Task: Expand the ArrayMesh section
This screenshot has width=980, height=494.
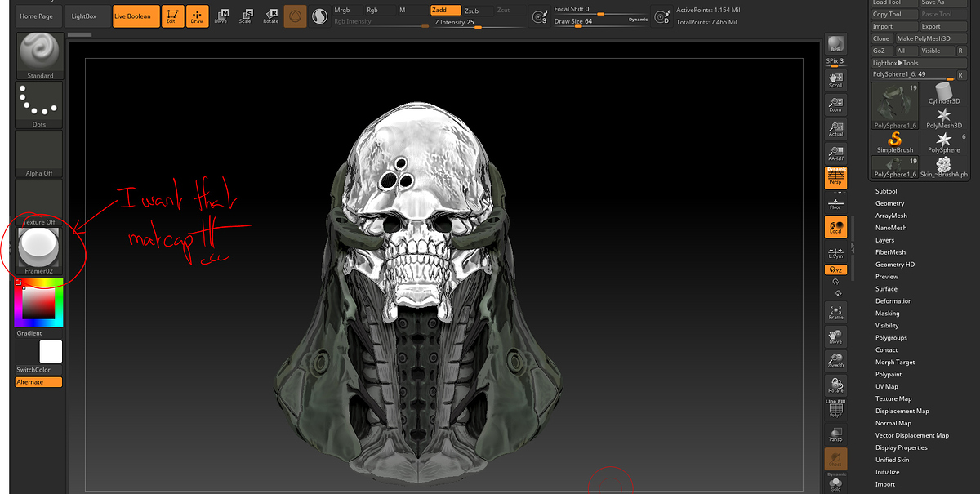Action: point(891,216)
